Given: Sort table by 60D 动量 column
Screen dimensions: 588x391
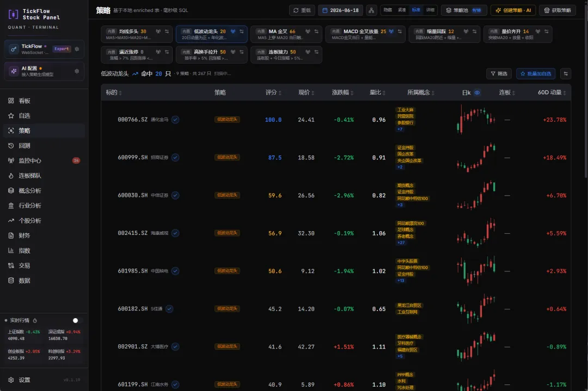Looking at the screenshot, I should click(552, 92).
